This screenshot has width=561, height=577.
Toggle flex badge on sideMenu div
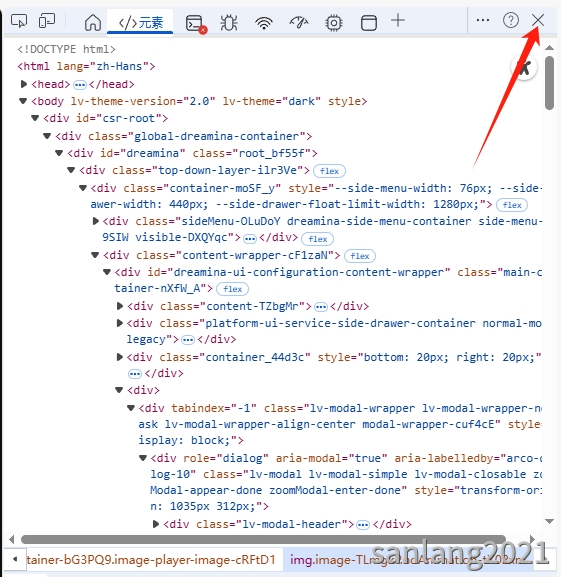317,239
